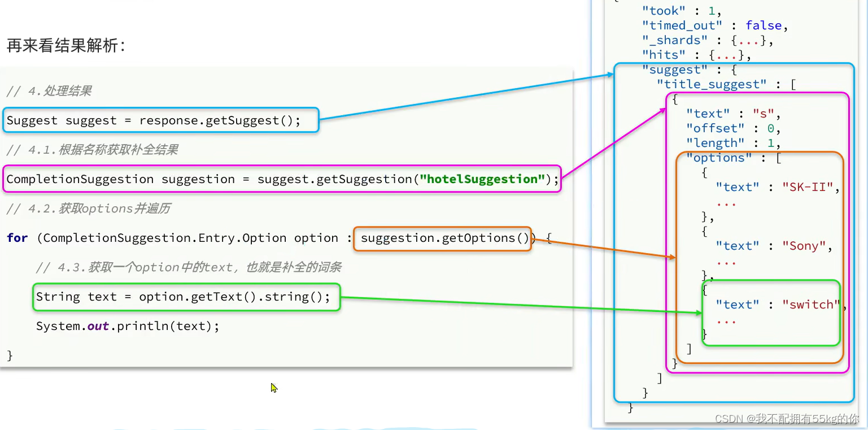The image size is (868, 430).
Task: Click the line "Suggest suggest = response.getSuggest();"
Action: 154,120
